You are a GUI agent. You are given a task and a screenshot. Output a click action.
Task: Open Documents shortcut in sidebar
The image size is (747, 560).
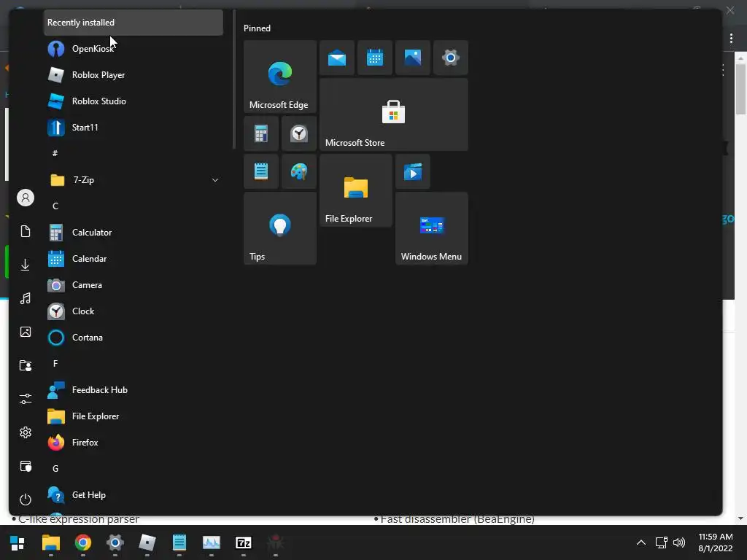(26, 231)
